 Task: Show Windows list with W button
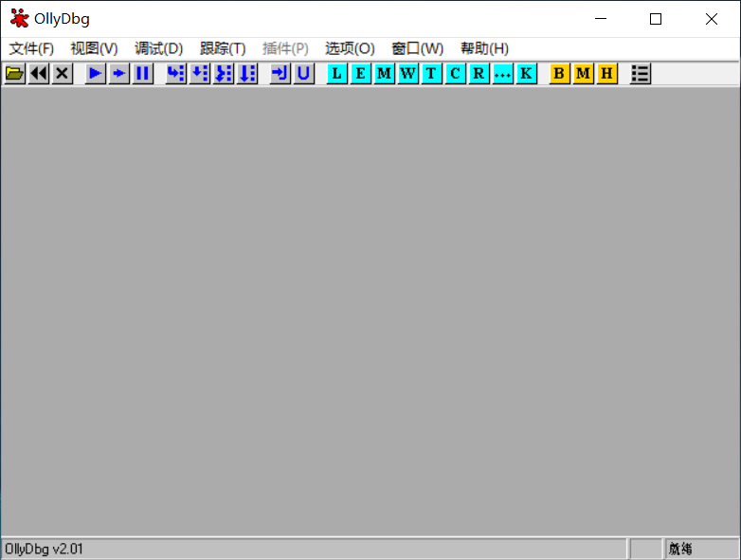408,74
